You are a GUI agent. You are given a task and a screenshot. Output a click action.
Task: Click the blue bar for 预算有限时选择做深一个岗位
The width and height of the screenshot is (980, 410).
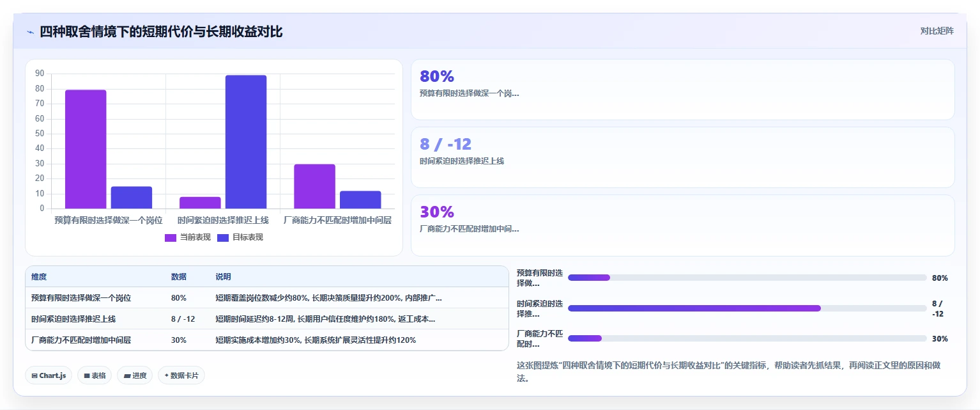(132, 198)
